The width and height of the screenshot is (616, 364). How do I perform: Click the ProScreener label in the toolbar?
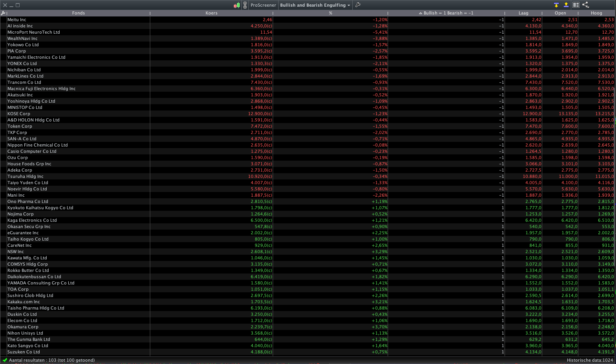(x=263, y=5)
